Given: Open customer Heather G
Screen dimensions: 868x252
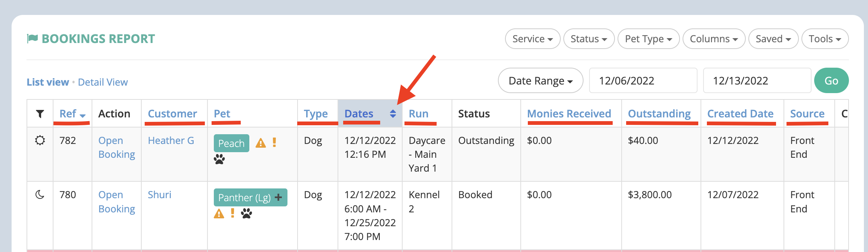Looking at the screenshot, I should click(171, 141).
